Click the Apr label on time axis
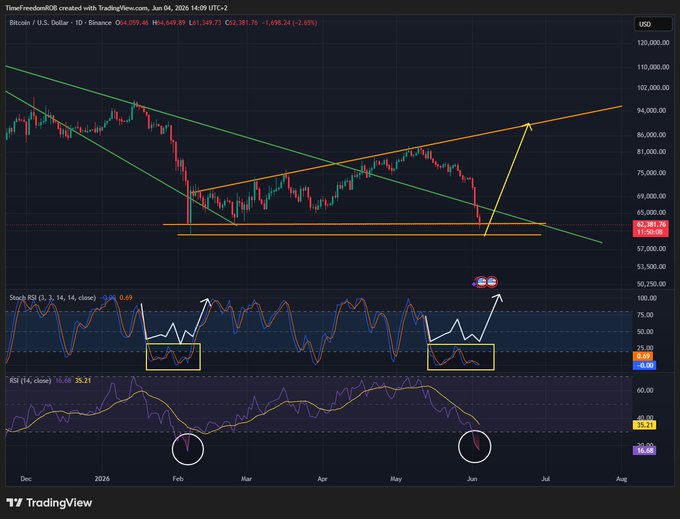This screenshot has width=680, height=519. pyautogui.click(x=322, y=479)
